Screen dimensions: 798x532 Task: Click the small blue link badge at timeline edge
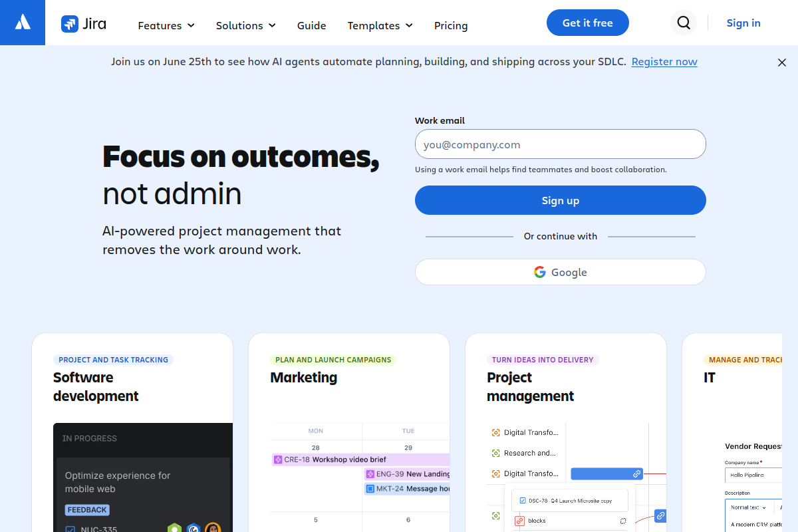pos(660,515)
